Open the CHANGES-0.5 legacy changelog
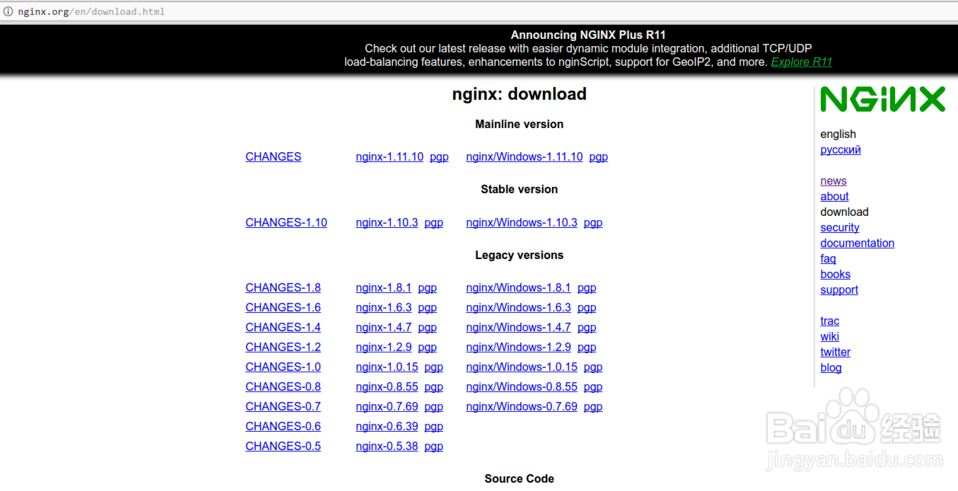The image size is (958, 491). pos(283,446)
